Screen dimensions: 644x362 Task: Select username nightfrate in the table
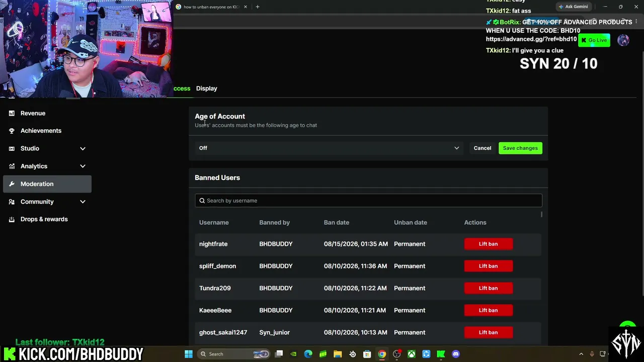213,244
